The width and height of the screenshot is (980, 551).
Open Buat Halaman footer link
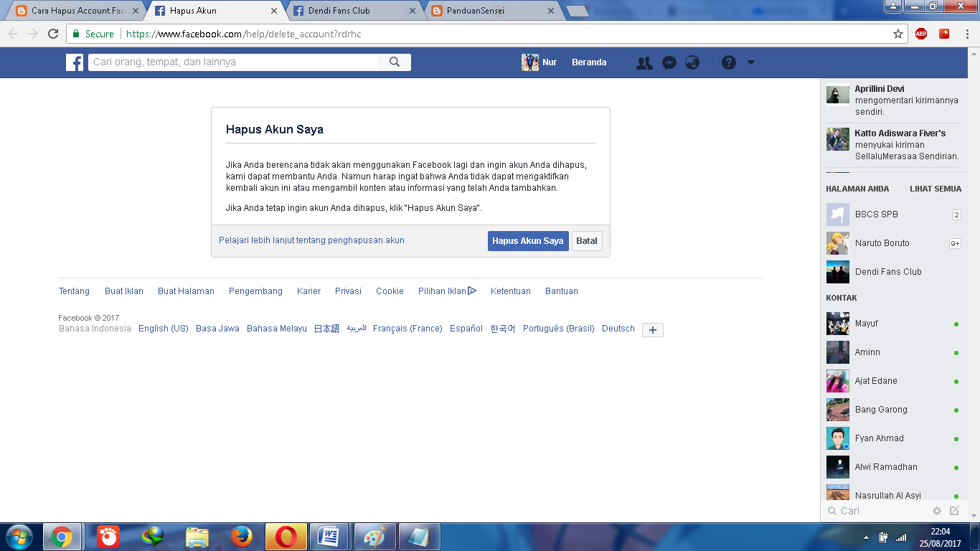(x=186, y=291)
